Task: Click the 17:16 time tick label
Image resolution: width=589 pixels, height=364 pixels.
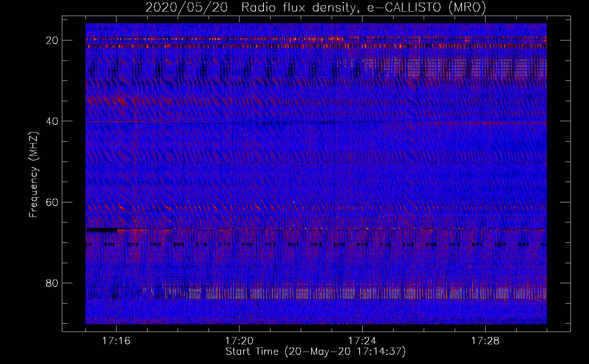Action: (x=116, y=341)
